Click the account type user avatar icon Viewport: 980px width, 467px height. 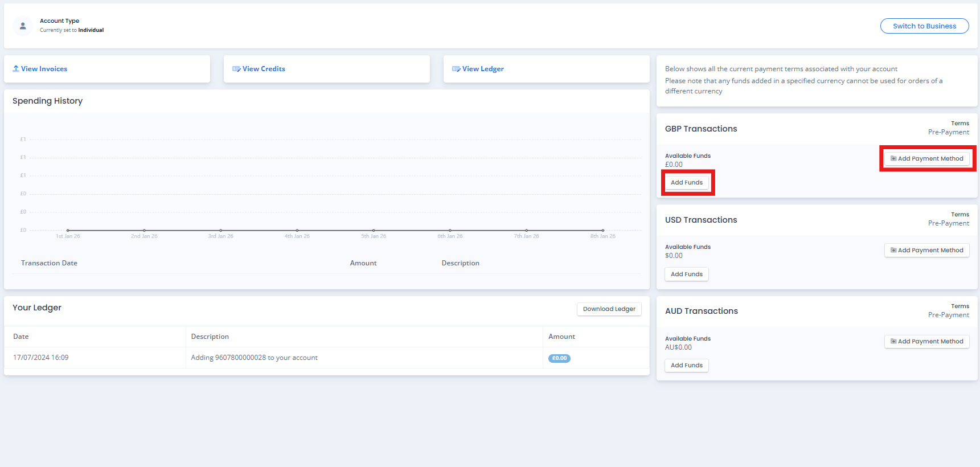(x=23, y=26)
